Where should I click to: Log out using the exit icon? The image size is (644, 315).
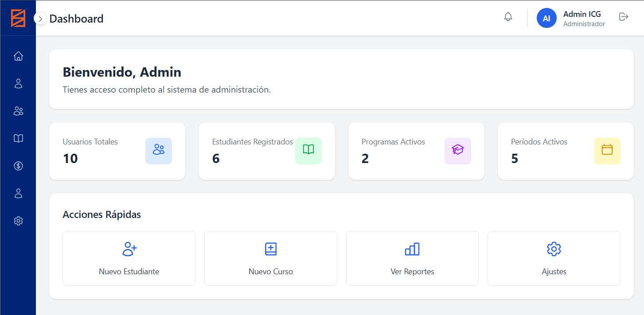click(x=624, y=16)
